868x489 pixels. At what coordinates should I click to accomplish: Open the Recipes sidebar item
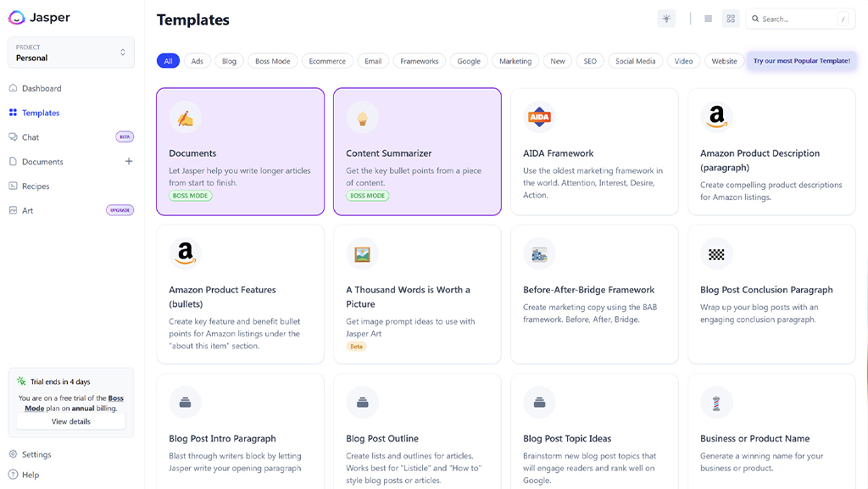[x=36, y=186]
